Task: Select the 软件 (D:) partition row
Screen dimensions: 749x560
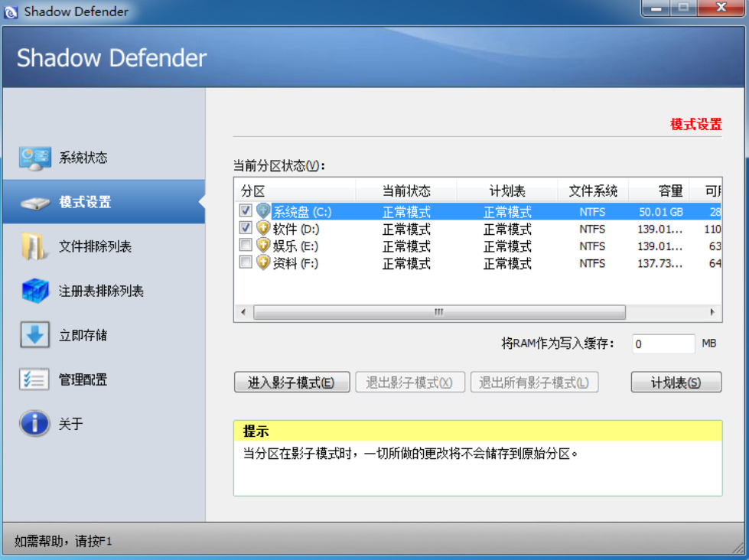Action: pos(477,229)
